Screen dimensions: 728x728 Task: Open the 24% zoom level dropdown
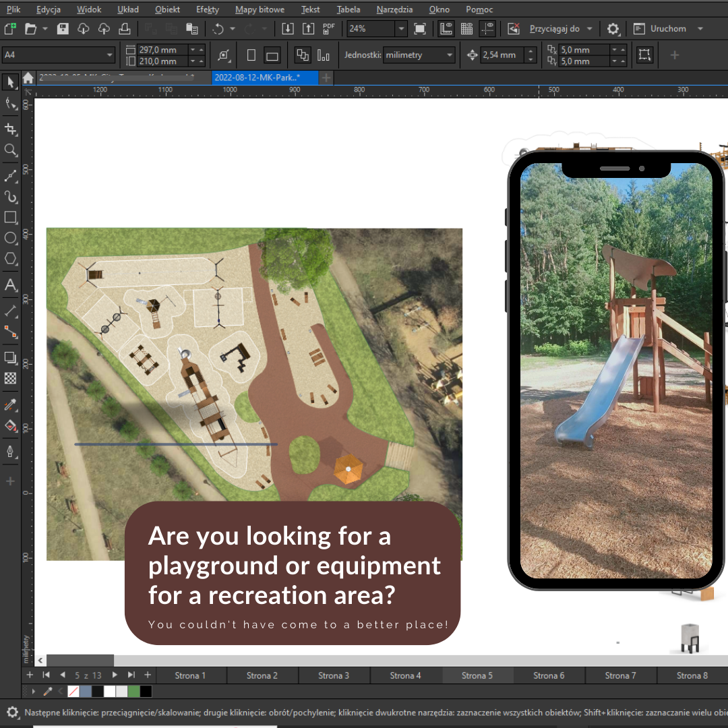pos(402,29)
